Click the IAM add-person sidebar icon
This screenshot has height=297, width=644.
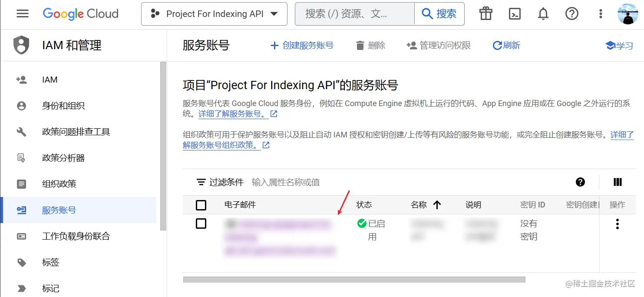[21, 80]
